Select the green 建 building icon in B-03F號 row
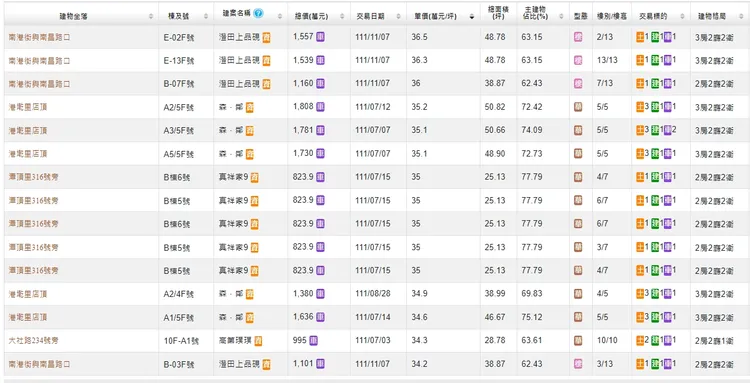Screen dimensions: 750x383 click(x=655, y=364)
